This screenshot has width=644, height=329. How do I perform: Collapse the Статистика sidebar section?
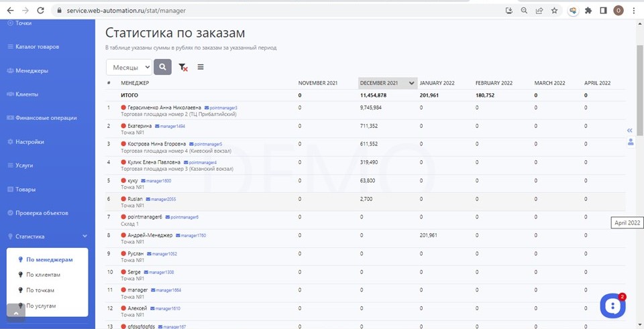(x=85, y=237)
